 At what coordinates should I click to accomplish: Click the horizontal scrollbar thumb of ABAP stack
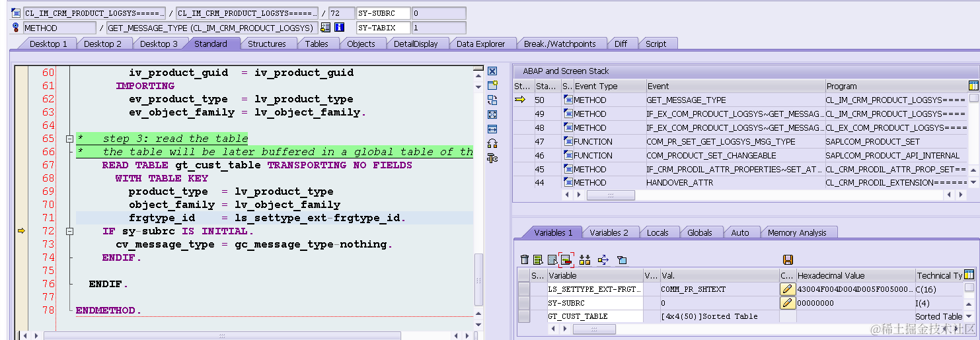tap(611, 195)
